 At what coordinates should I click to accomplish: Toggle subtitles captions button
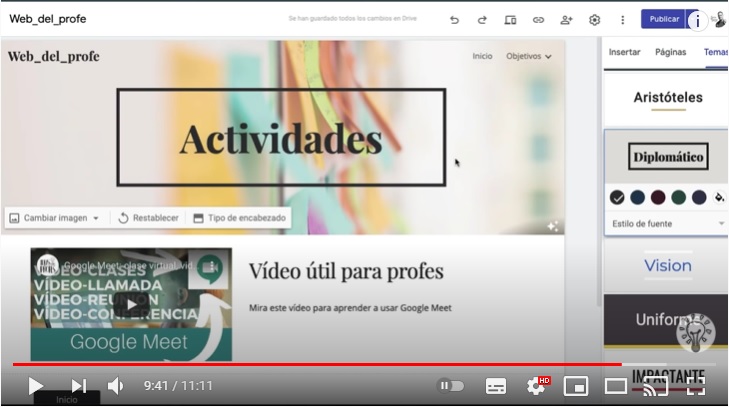(496, 386)
